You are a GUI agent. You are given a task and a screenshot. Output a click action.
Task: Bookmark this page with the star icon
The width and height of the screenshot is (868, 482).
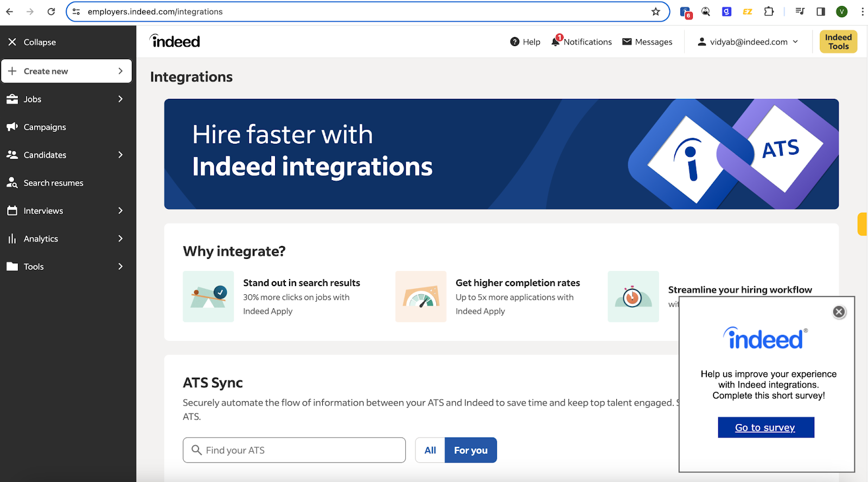click(x=656, y=11)
